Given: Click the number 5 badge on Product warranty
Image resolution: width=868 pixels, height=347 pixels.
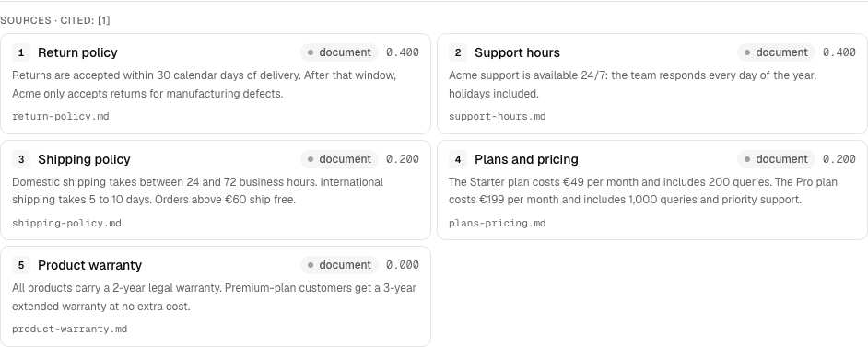Looking at the screenshot, I should tap(21, 265).
